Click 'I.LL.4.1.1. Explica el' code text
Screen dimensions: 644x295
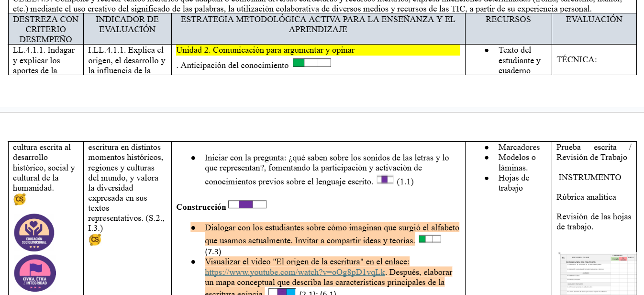pos(126,50)
